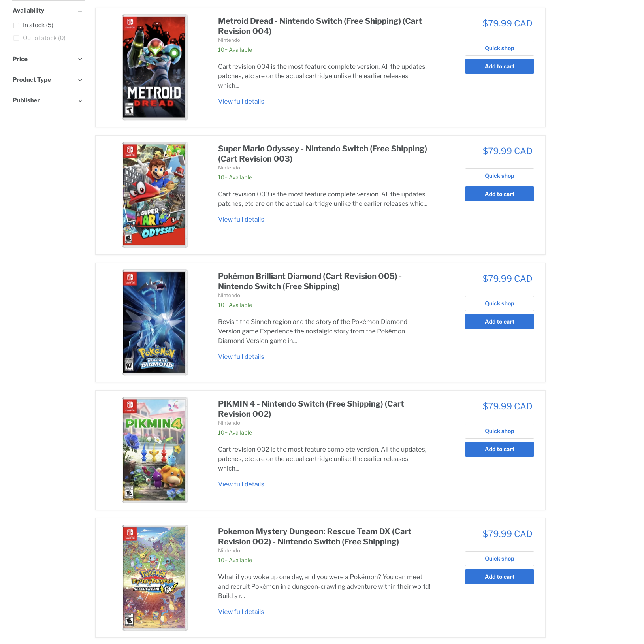
Task: Quick shop PIKMIN 4
Action: 499,431
